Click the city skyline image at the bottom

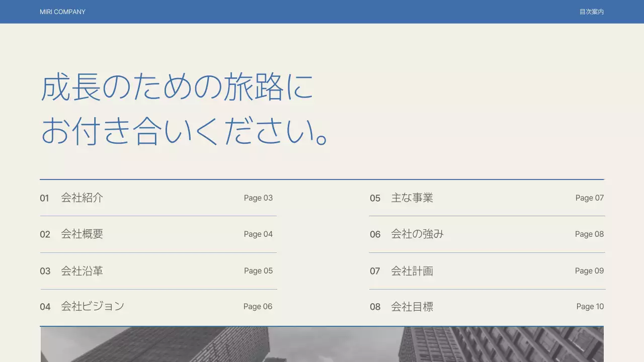pyautogui.click(x=322, y=344)
